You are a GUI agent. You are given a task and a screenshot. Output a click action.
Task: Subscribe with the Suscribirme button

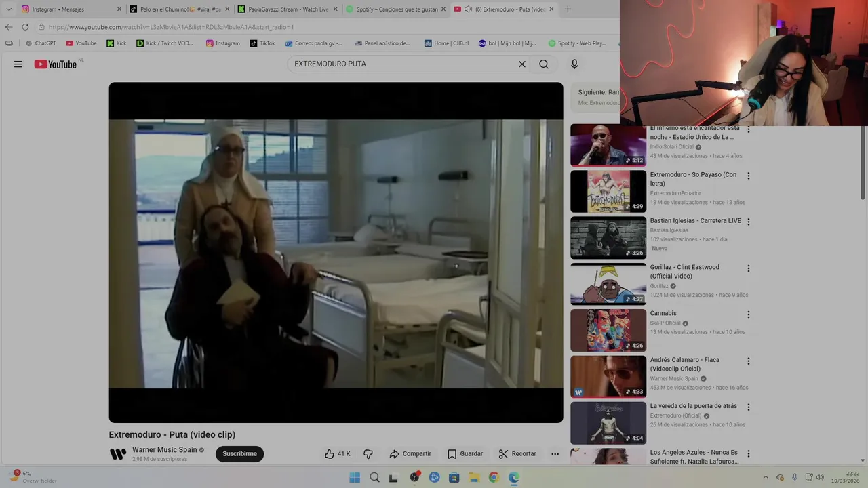[x=239, y=453]
